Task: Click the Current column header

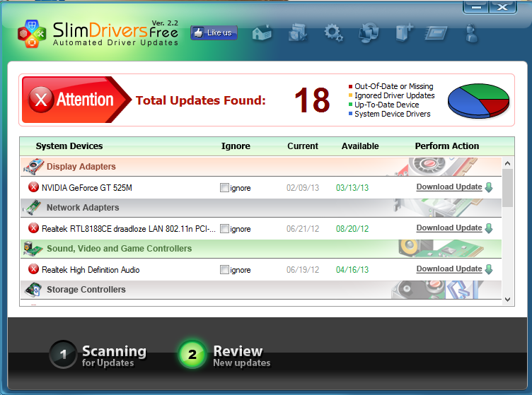Action: tap(303, 146)
